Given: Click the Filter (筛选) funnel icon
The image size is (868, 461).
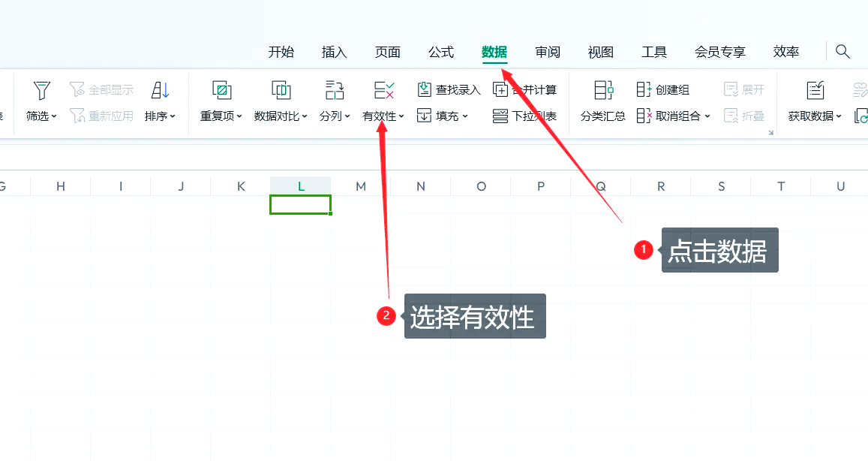Looking at the screenshot, I should pyautogui.click(x=41, y=90).
